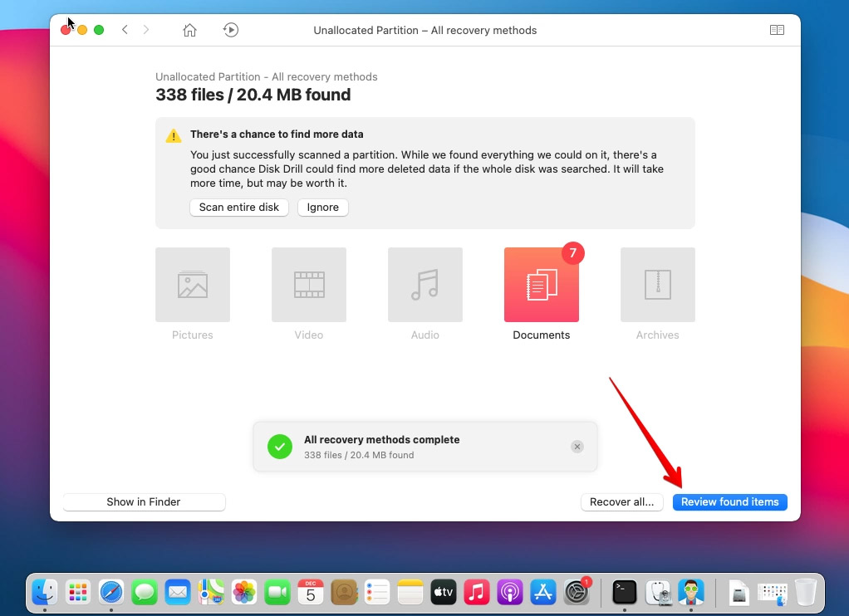Click the forward navigation chevron
Viewport: 849px width, 616px height.
(x=145, y=30)
